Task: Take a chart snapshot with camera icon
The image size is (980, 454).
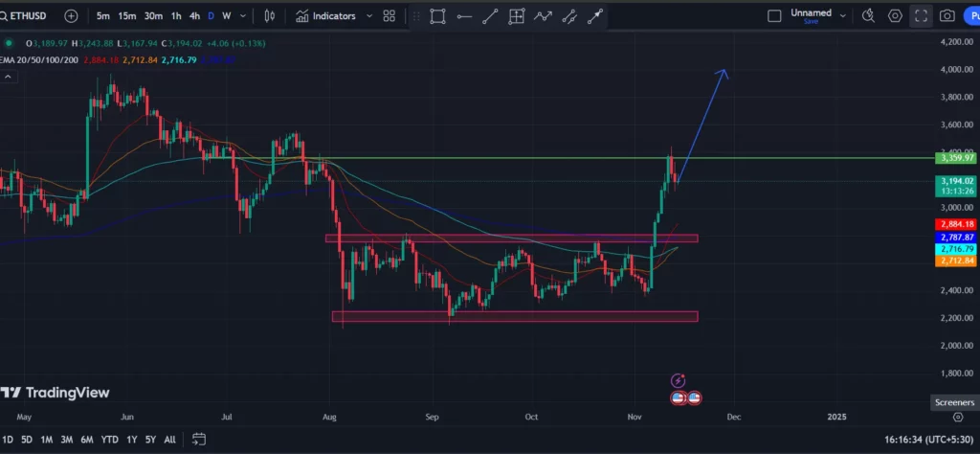Action: (947, 16)
